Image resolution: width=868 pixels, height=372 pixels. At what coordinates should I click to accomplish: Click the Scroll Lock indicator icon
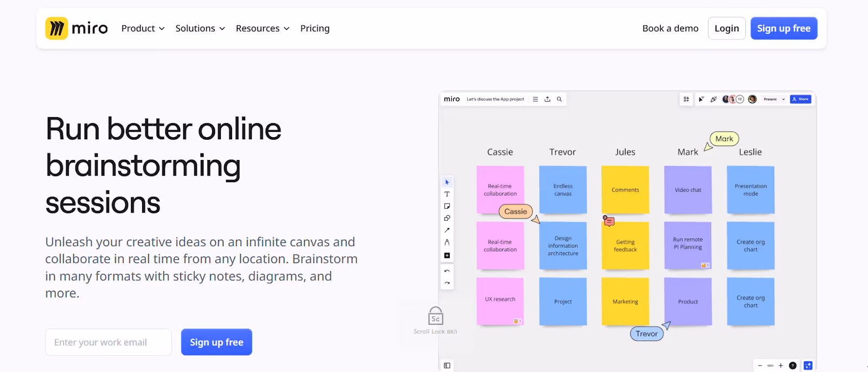[x=436, y=316]
